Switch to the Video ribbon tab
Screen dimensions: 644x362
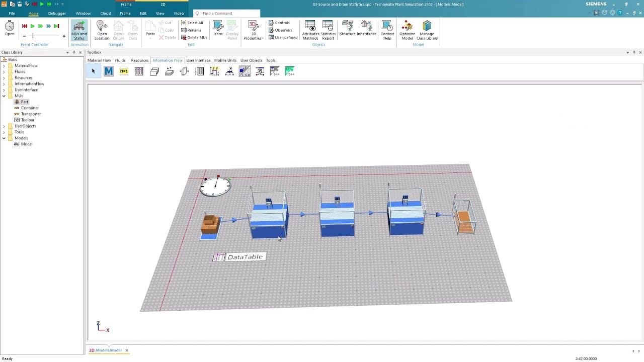(x=179, y=14)
